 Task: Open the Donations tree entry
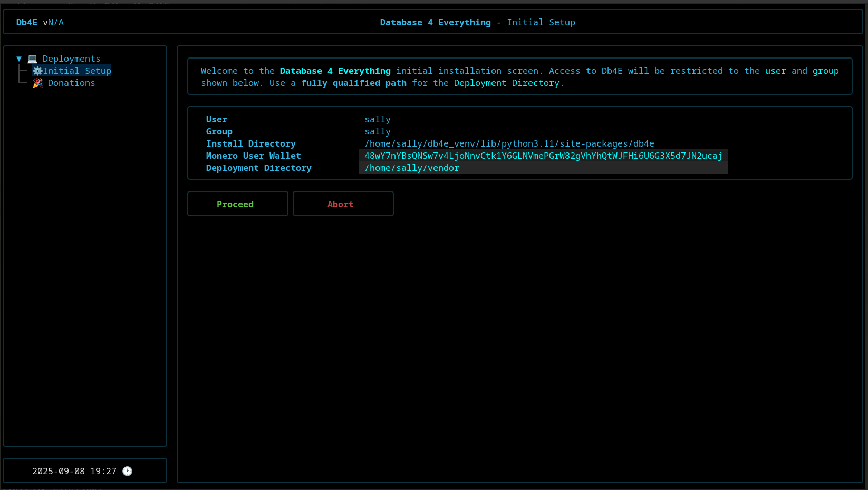coord(71,83)
